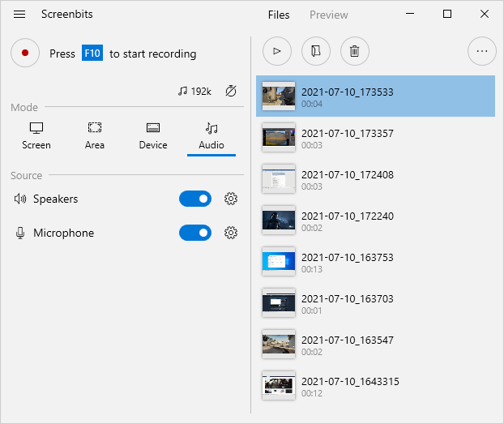Click thumbnail of 2021-07-10_1643315 recording
The height and width of the screenshot is (424, 504).
tap(279, 385)
